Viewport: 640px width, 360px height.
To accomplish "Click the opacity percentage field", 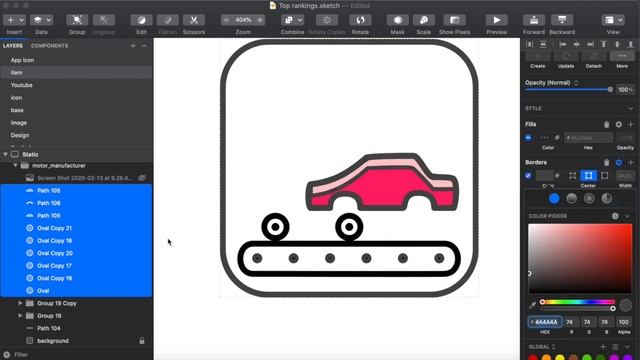I will [x=625, y=89].
